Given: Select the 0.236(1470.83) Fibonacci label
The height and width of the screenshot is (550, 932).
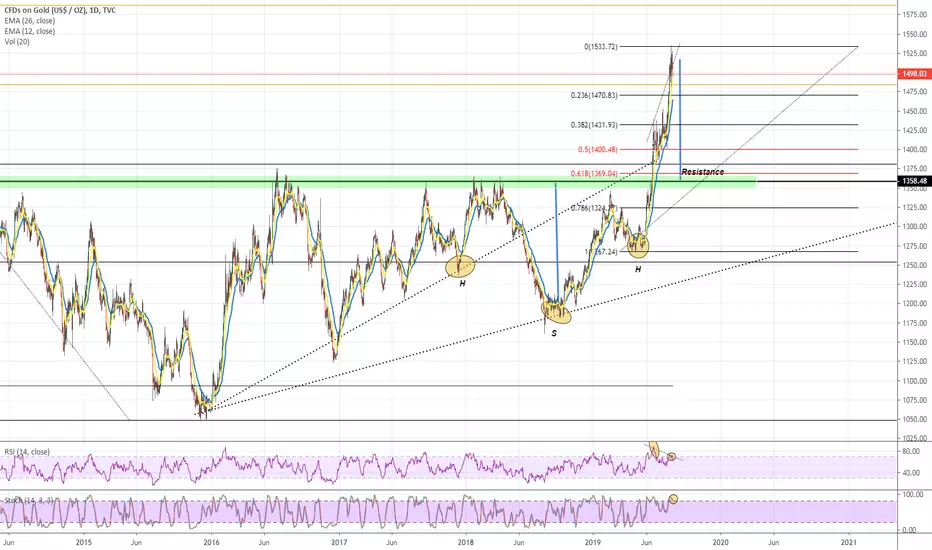Looking at the screenshot, I should 594,95.
